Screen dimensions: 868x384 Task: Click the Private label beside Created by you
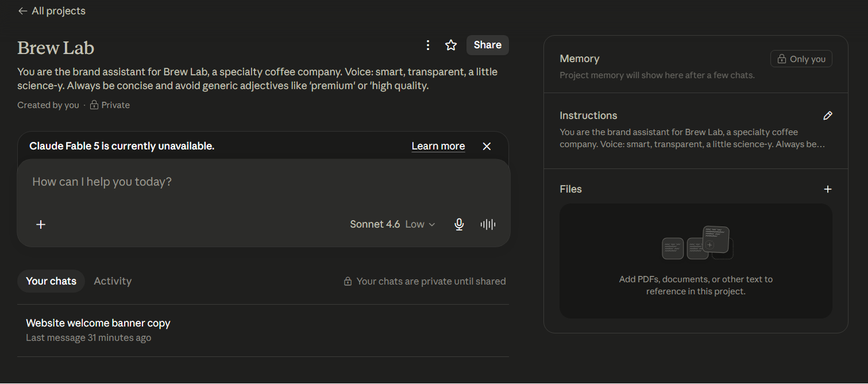tap(110, 105)
